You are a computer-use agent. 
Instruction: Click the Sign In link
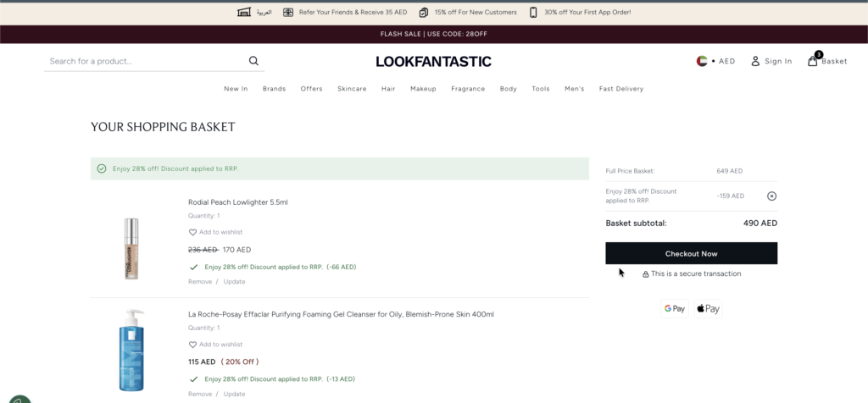[778, 61]
